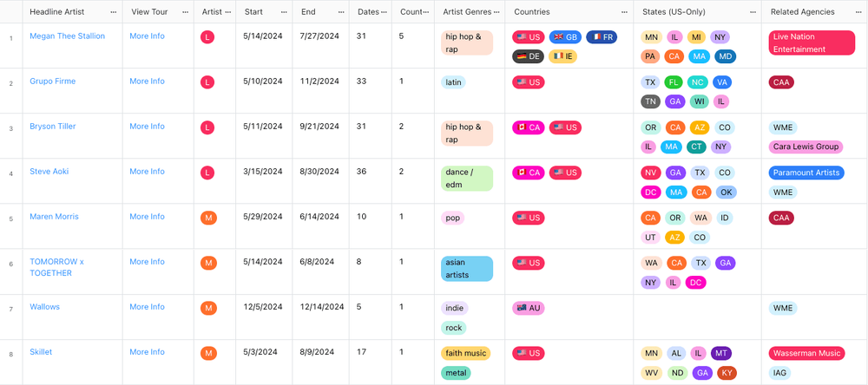Click AU country flag tag in Wallows row
The image size is (868, 385).
pyautogui.click(x=528, y=308)
